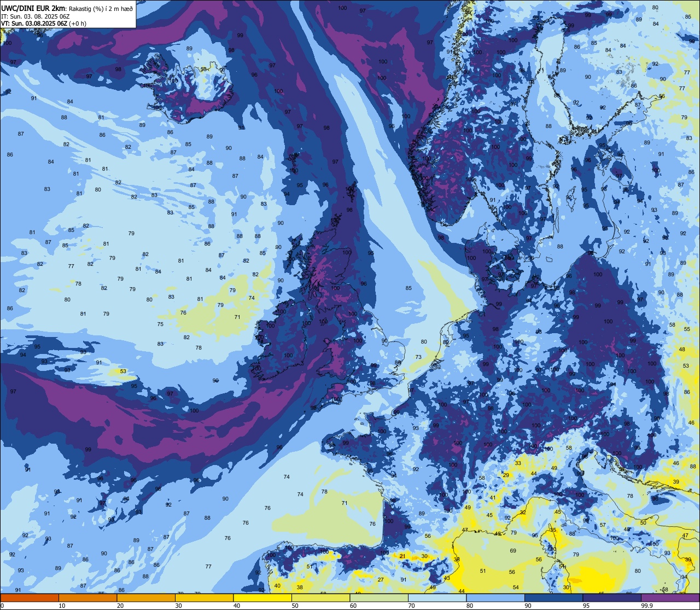Viewport: 700px width, 610px height.
Task: Click the '70' tick label on the legend scale
Action: (411, 606)
